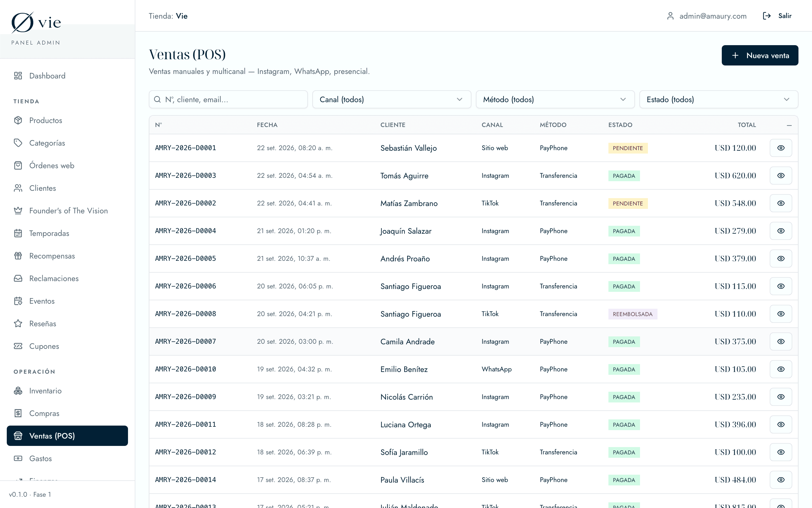Log out using Salir
The width and height of the screenshot is (812, 508).
click(777, 16)
